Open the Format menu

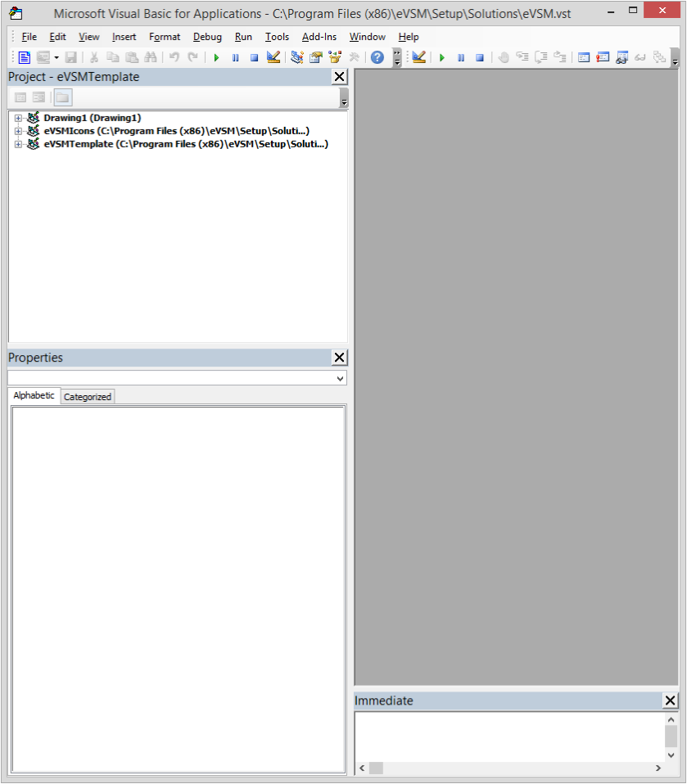tap(165, 37)
